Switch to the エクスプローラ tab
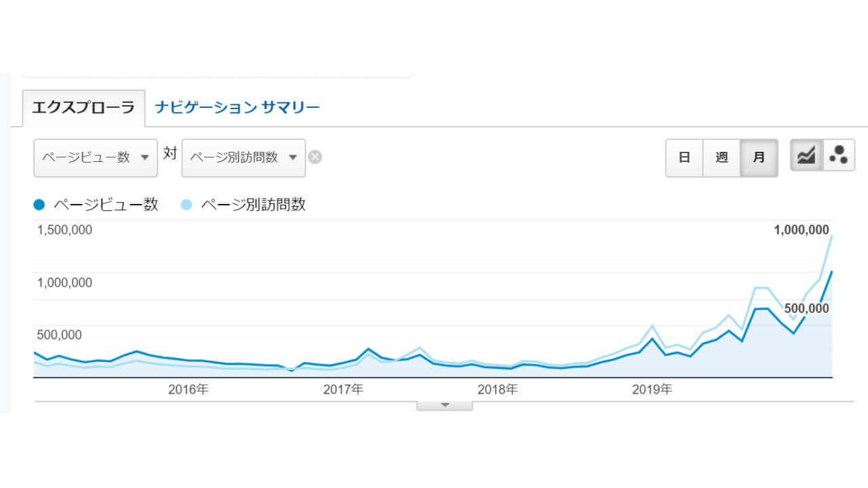 click(x=83, y=108)
